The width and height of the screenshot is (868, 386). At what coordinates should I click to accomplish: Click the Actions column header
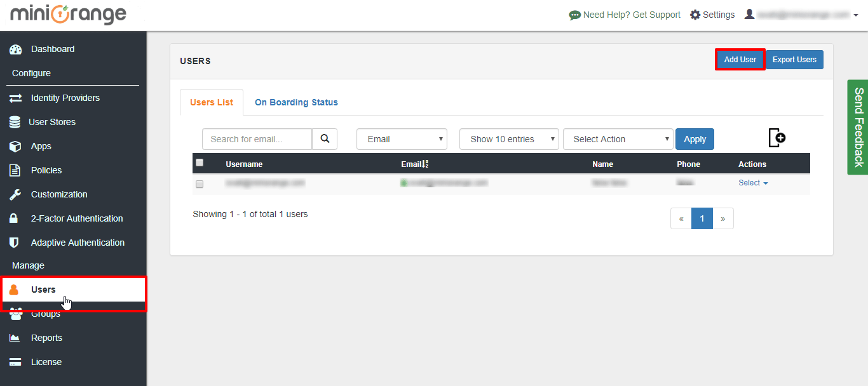(x=752, y=164)
